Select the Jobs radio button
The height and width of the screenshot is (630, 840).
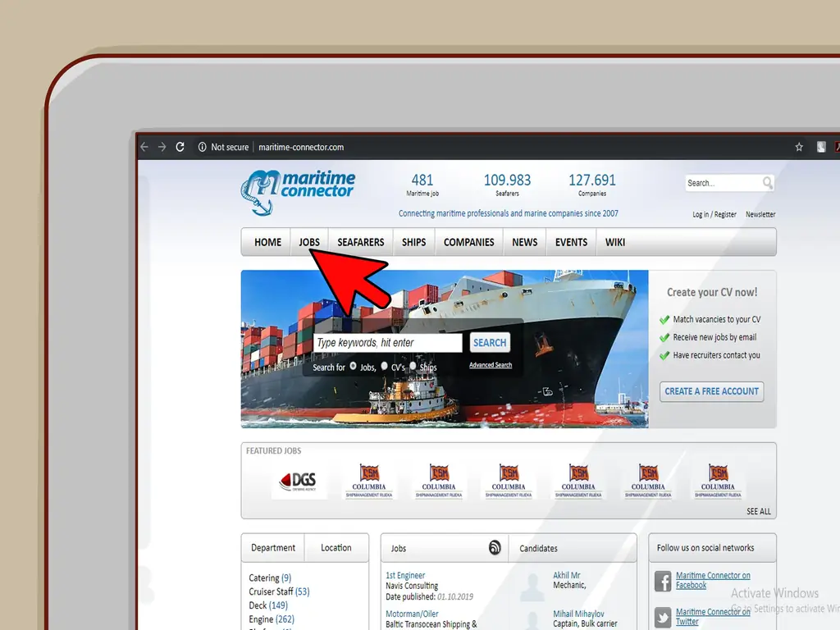coord(354,366)
